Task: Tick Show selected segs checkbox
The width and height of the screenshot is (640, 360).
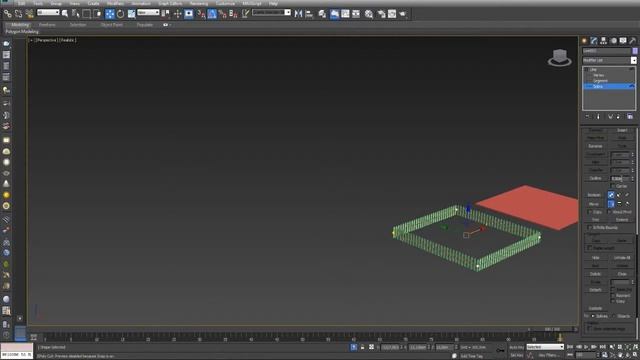Action: pyautogui.click(x=589, y=329)
